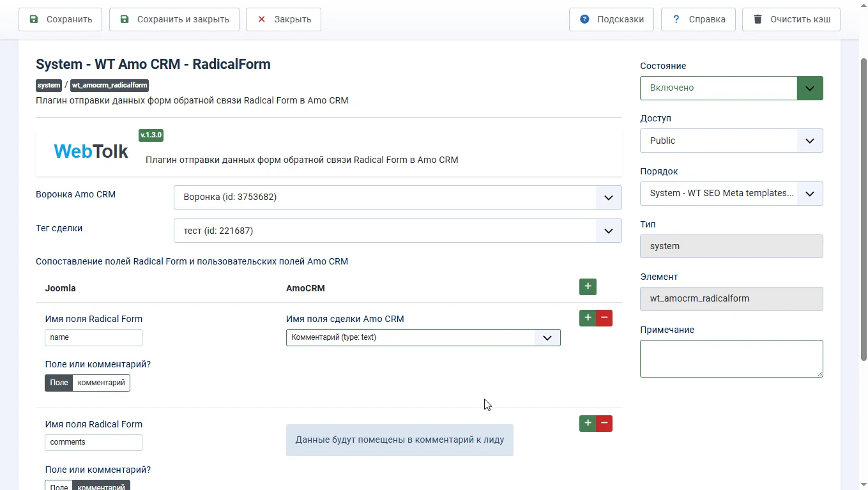The width and height of the screenshot is (868, 490).
Task: Open the Тег сделки dropdown
Action: click(397, 231)
